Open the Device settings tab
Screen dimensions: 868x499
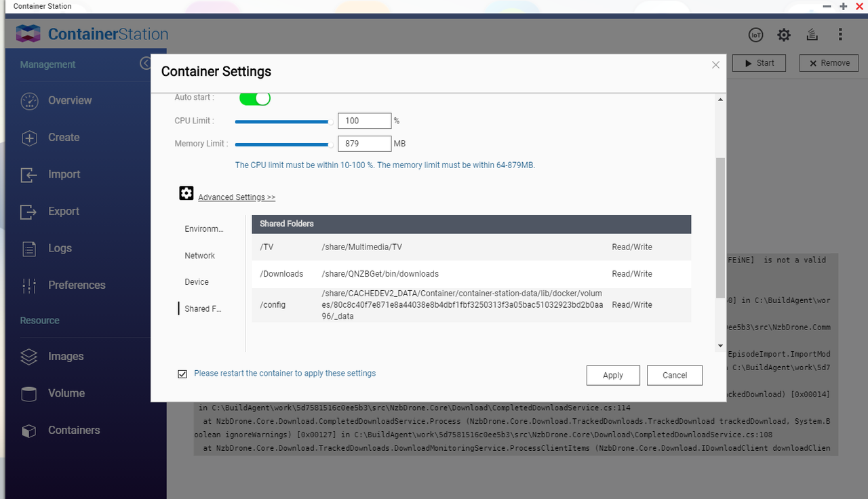pyautogui.click(x=197, y=281)
